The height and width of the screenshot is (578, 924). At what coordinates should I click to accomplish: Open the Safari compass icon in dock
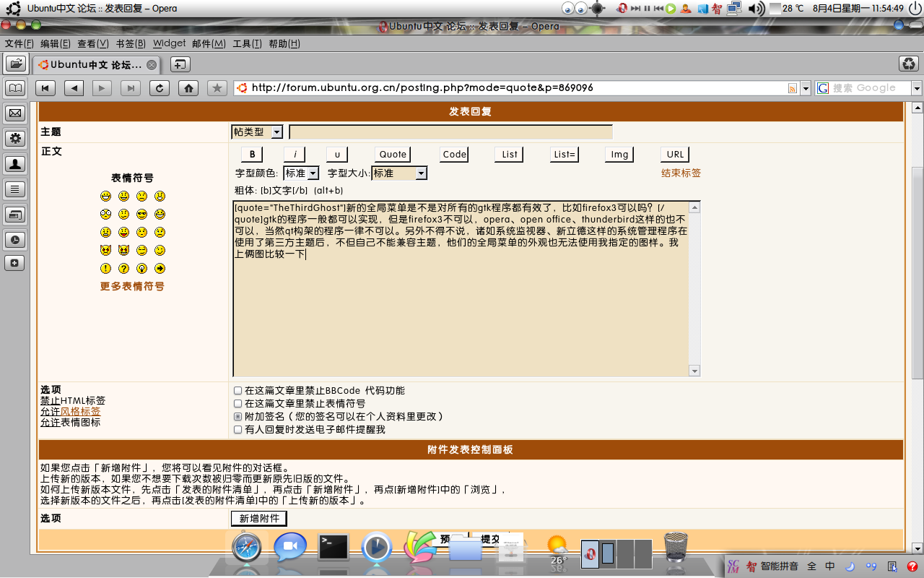[x=246, y=548]
